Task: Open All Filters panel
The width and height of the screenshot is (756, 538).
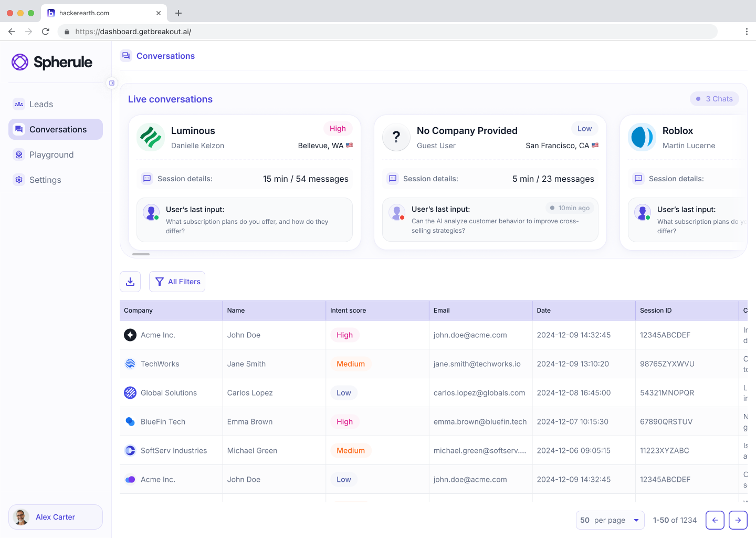Action: point(177,282)
